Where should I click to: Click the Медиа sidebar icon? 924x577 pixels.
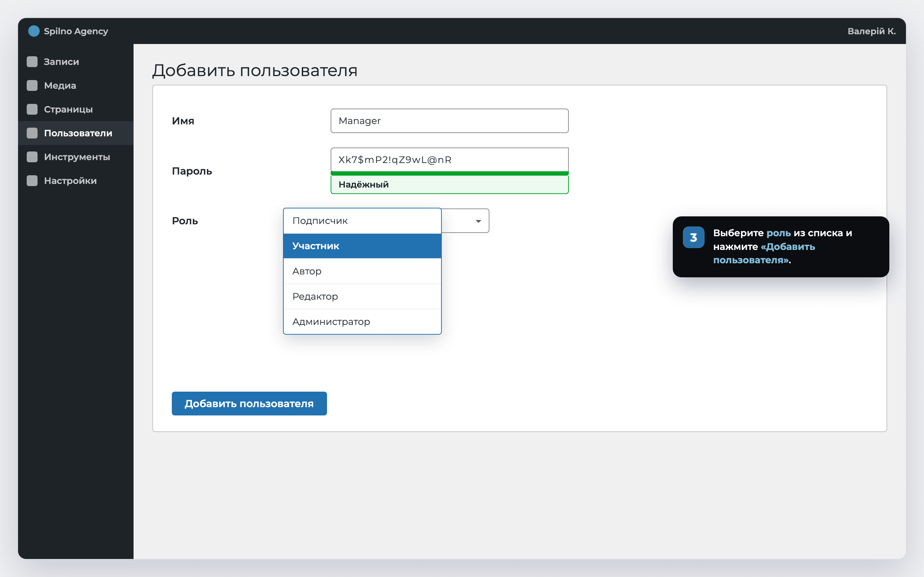click(x=32, y=85)
